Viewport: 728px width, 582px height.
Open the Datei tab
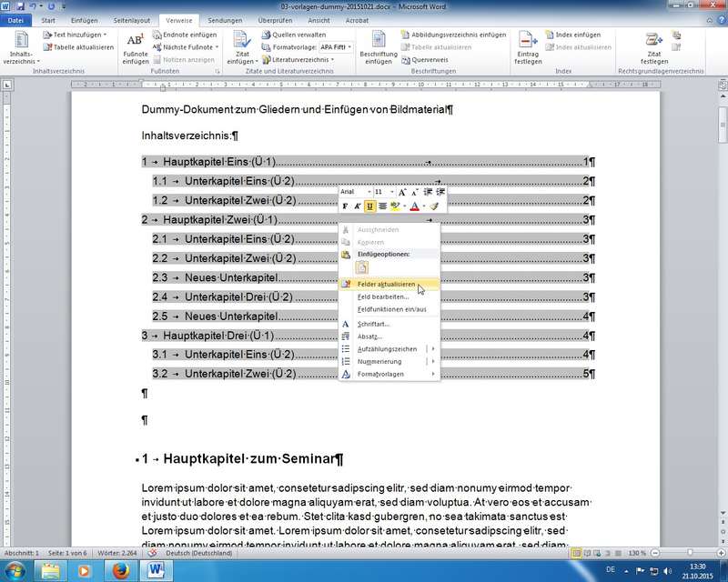15,20
